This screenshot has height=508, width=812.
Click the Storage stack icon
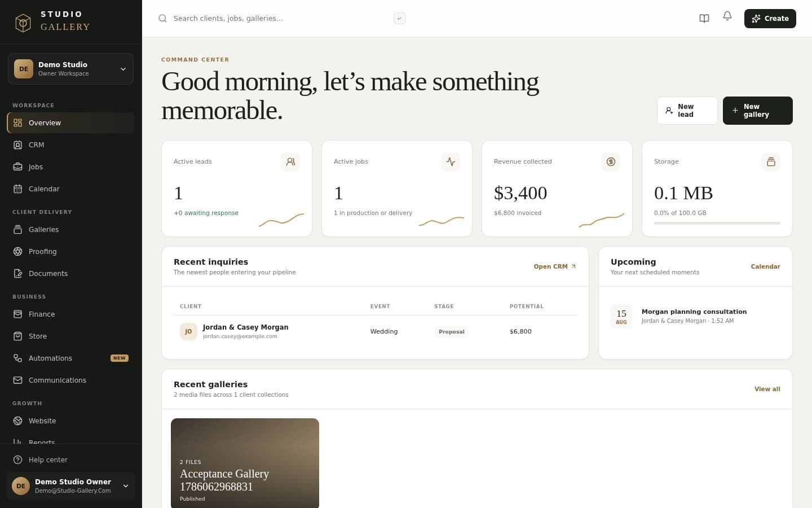(771, 161)
